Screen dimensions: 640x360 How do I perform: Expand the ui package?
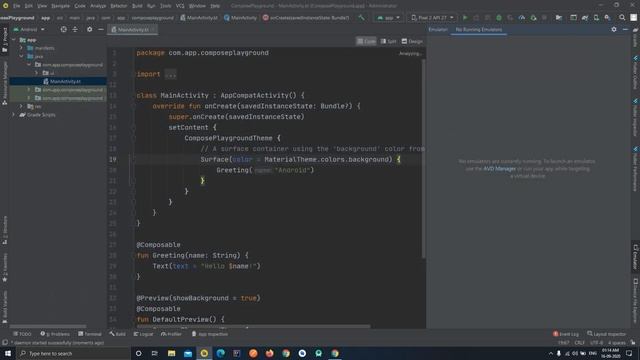click(x=37, y=73)
